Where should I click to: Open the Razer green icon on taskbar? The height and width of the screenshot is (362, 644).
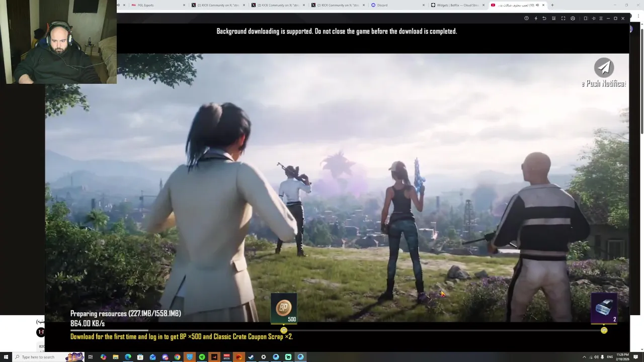click(202, 357)
